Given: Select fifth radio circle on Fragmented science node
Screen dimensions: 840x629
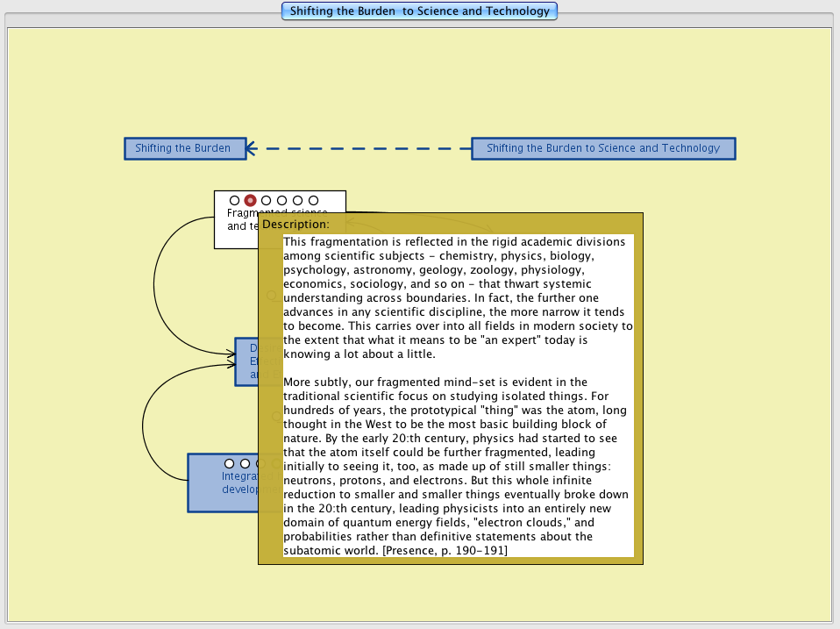Looking at the screenshot, I should [298, 201].
